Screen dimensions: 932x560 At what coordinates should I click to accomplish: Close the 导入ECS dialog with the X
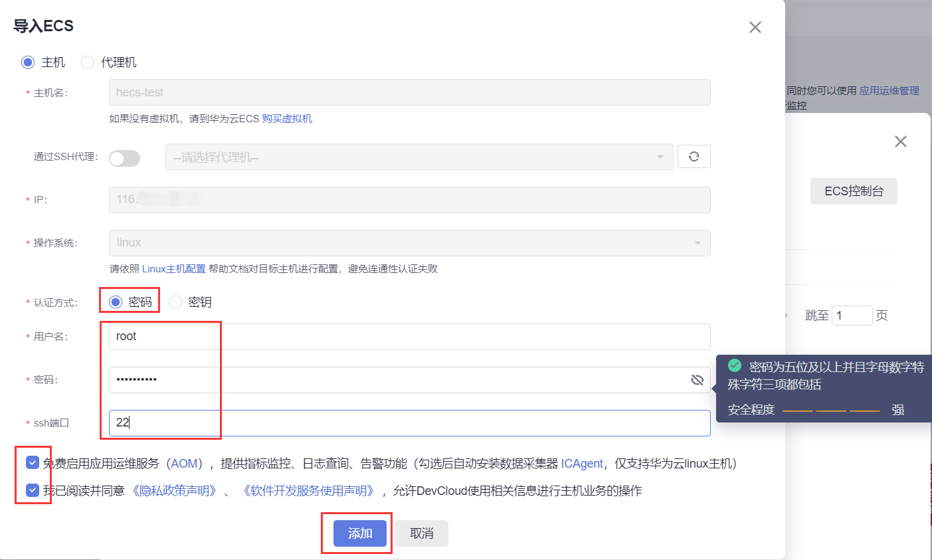755,27
